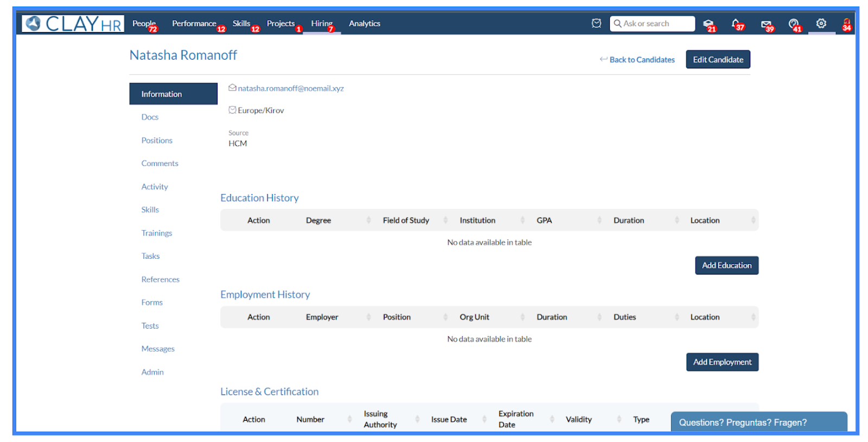This screenshot has width=868, height=442.
Task: Switch to the References sidebar tab
Action: 160,279
